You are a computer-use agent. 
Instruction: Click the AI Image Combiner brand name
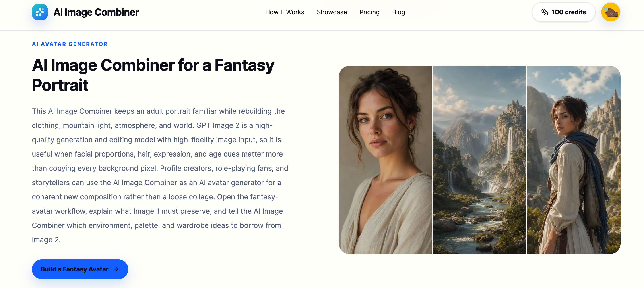[x=96, y=12]
